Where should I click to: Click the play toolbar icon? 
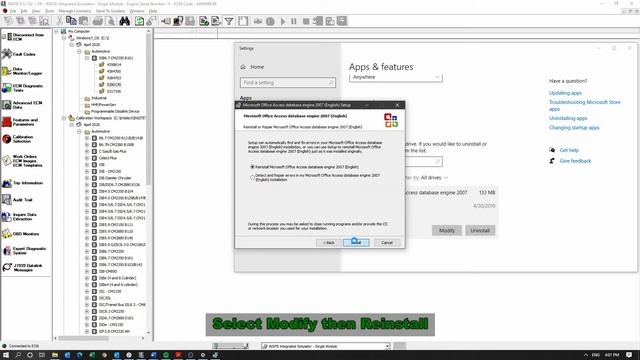(282, 21)
